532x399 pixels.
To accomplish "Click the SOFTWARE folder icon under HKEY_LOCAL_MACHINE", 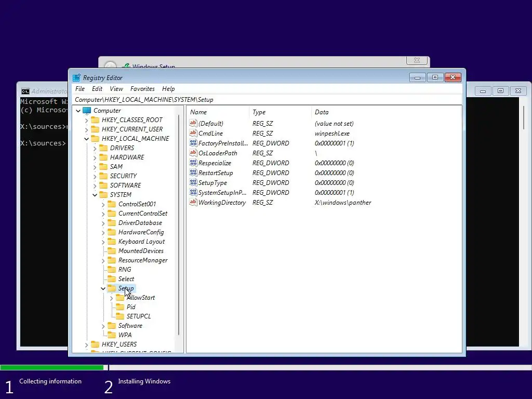I will pos(103,185).
